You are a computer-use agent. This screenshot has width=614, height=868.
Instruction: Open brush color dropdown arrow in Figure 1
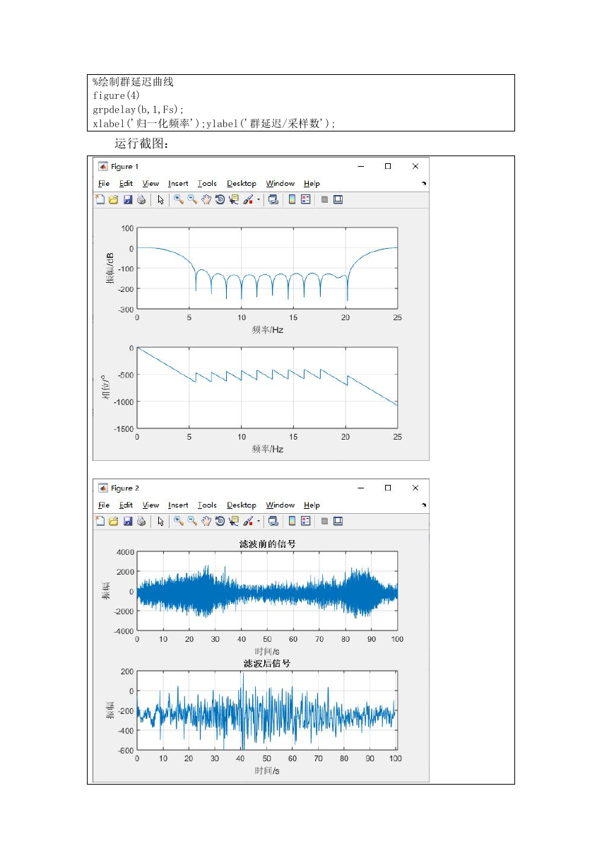(259, 200)
